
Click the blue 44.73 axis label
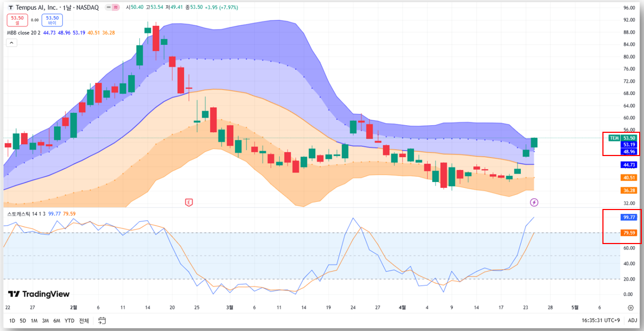pyautogui.click(x=629, y=165)
